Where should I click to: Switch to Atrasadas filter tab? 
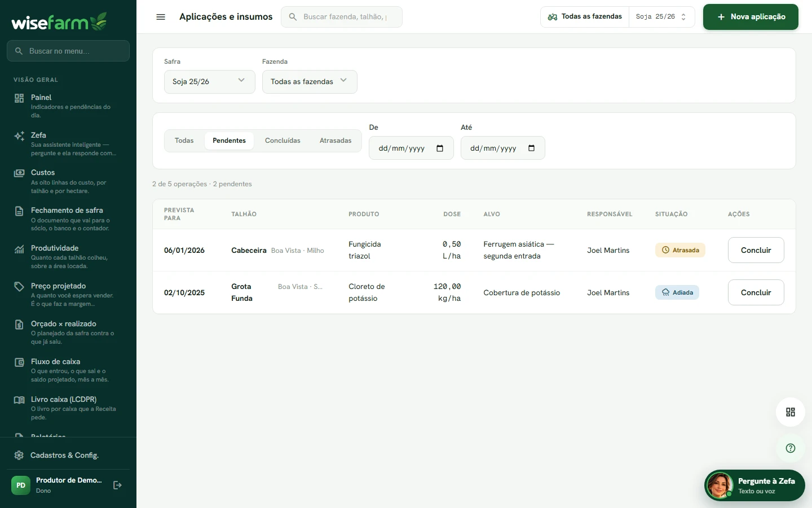click(336, 141)
